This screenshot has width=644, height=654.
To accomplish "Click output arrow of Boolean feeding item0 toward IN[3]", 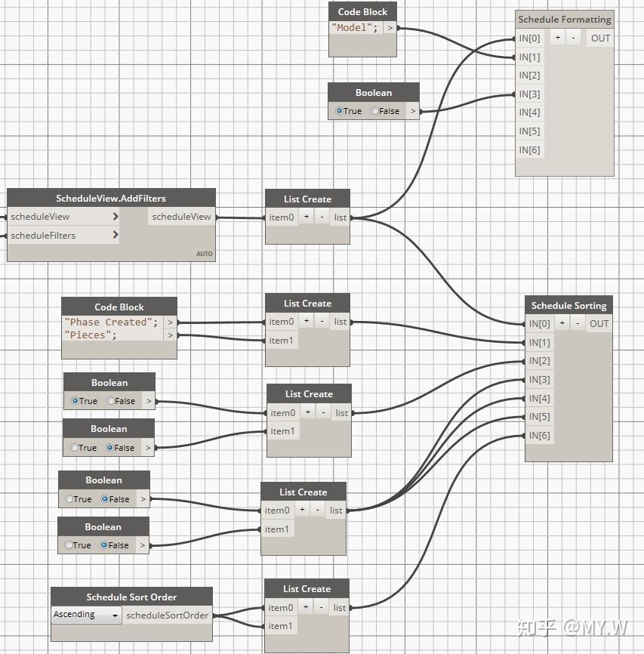I will pyautogui.click(x=143, y=499).
